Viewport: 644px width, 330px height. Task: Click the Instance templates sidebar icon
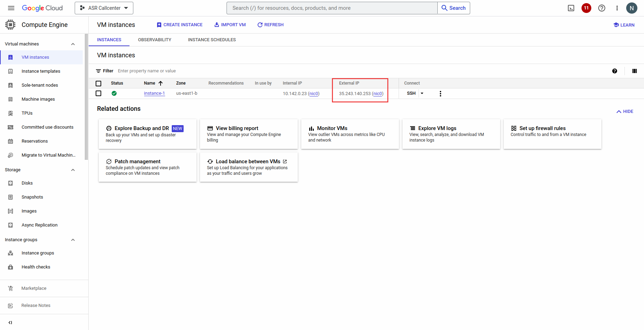[x=10, y=71]
